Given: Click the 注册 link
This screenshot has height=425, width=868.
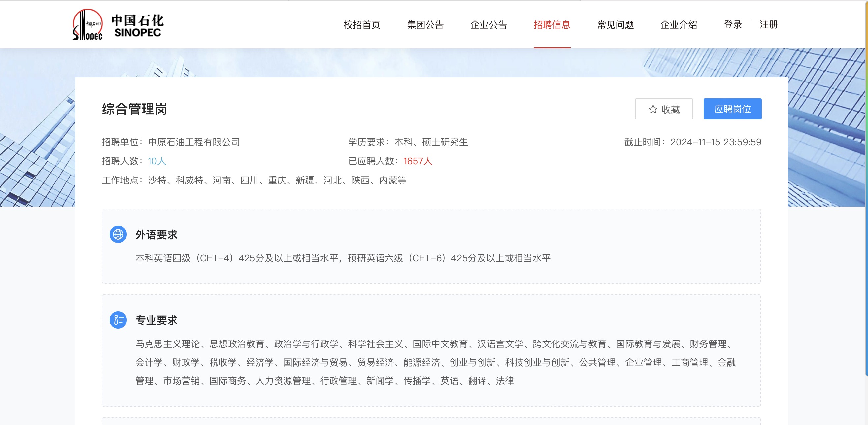Looking at the screenshot, I should click(x=768, y=25).
